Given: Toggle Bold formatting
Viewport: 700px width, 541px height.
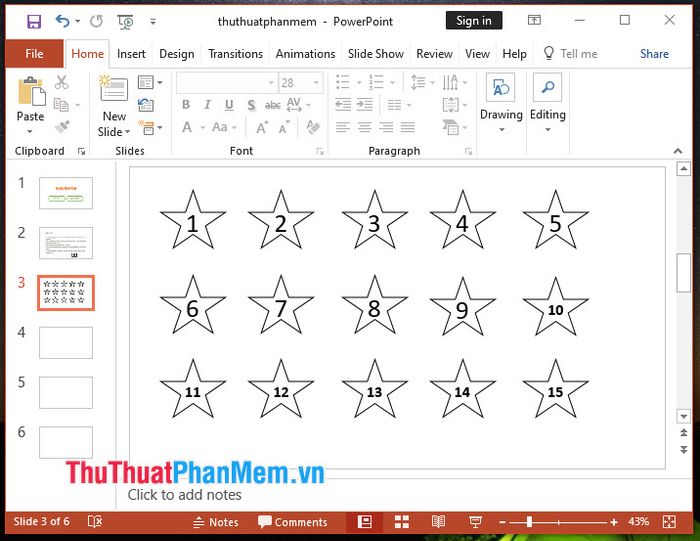Looking at the screenshot, I should (x=185, y=105).
